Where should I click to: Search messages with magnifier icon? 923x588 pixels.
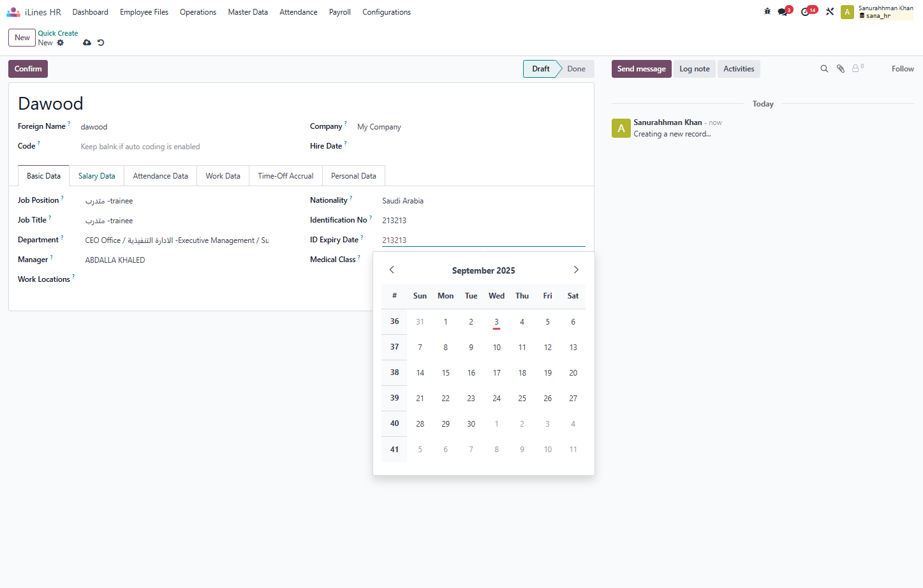[x=824, y=69]
